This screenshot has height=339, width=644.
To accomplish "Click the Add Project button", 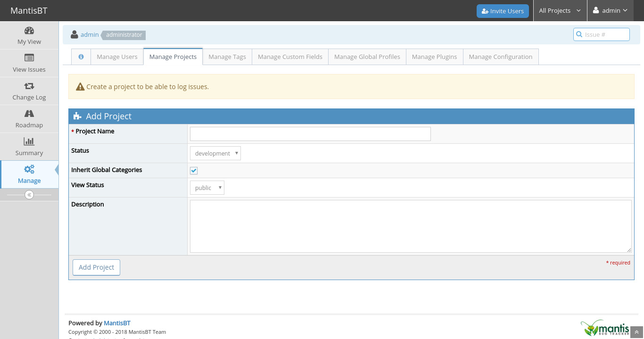I will pyautogui.click(x=96, y=267).
